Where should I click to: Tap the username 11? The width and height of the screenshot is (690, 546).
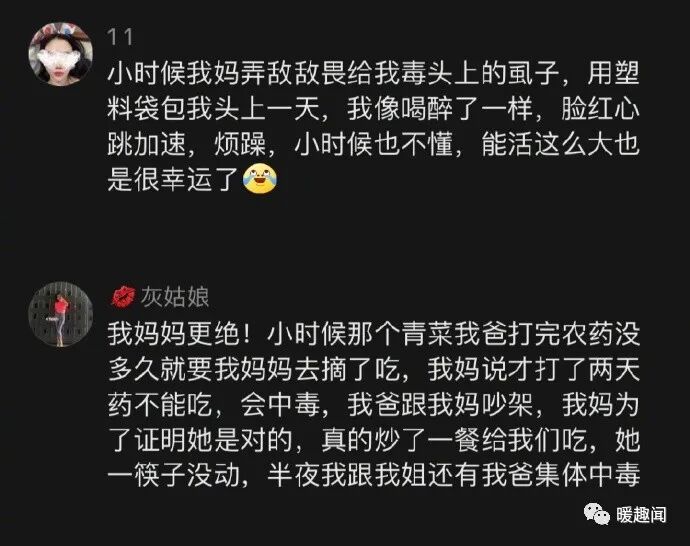coord(120,37)
